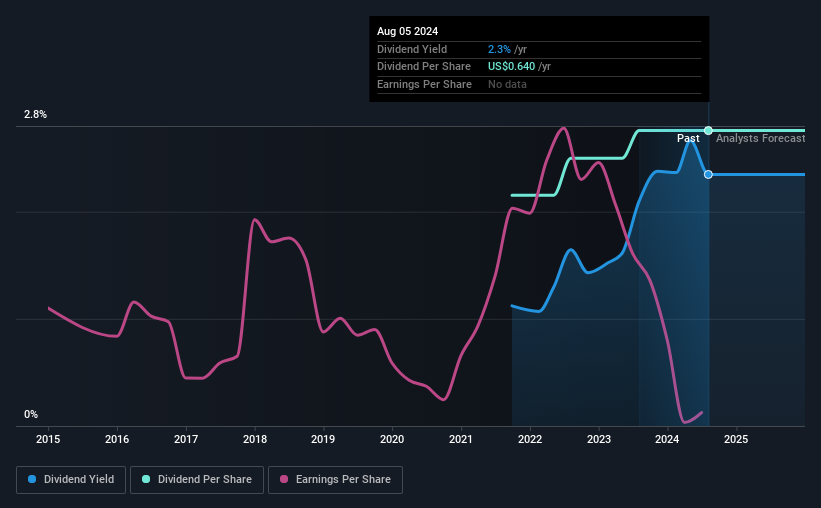This screenshot has width=821, height=508.
Task: Click the Aug 05 2024 tooltip date
Action: pos(407,31)
